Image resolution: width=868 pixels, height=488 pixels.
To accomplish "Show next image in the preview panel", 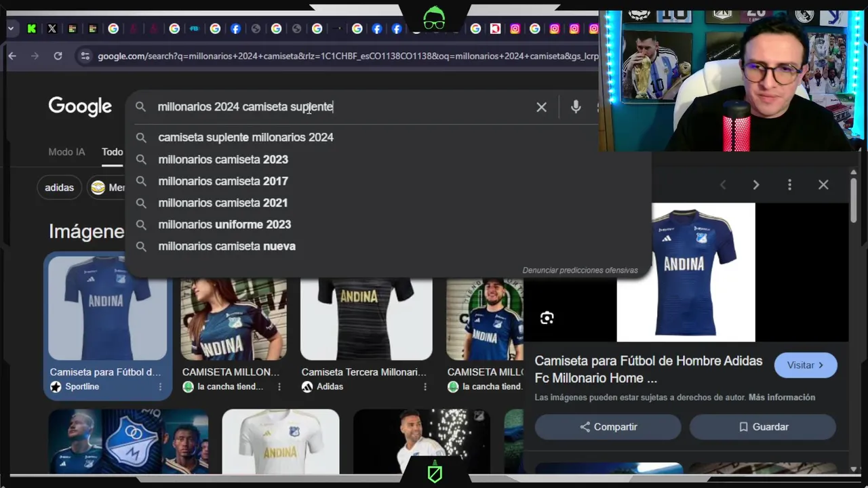I will click(x=756, y=185).
